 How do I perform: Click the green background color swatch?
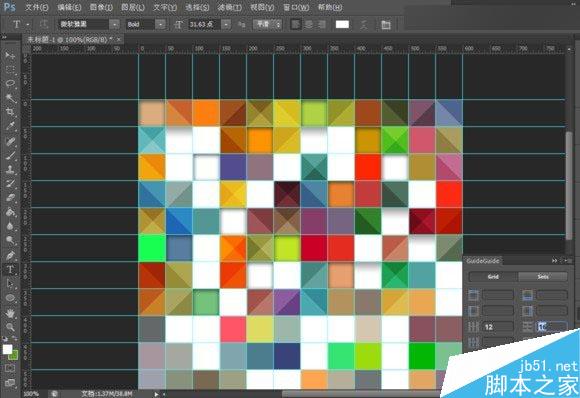[14, 357]
